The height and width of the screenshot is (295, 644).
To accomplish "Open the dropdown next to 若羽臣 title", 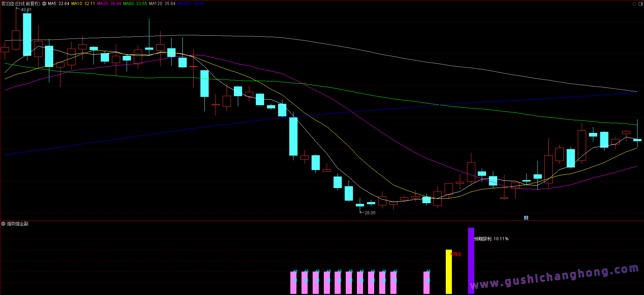I will (x=44, y=4).
